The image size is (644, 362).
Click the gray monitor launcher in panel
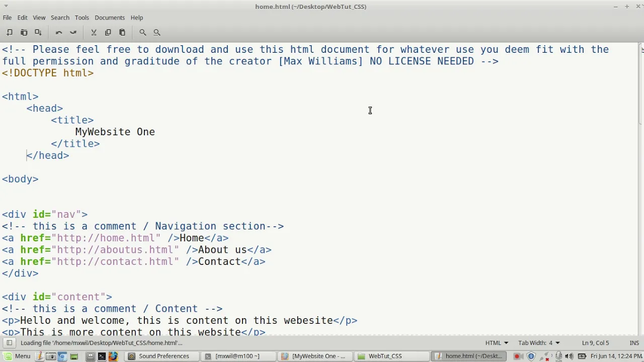tap(91, 356)
